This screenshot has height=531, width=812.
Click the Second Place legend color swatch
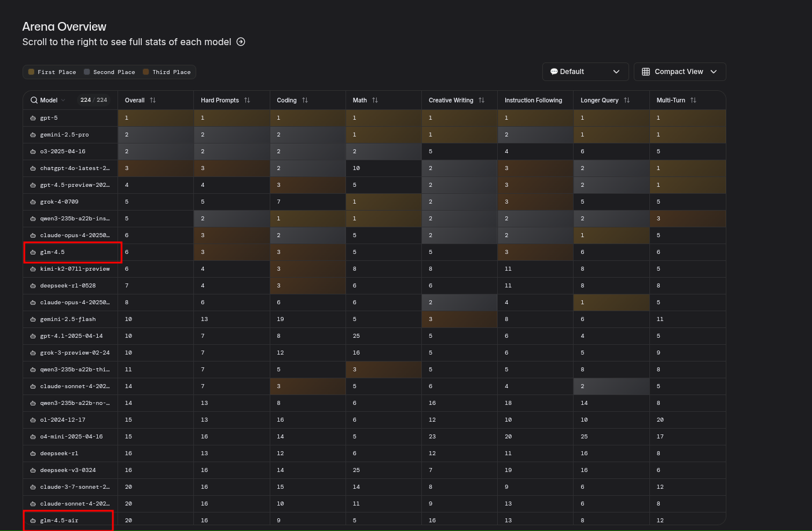87,72
